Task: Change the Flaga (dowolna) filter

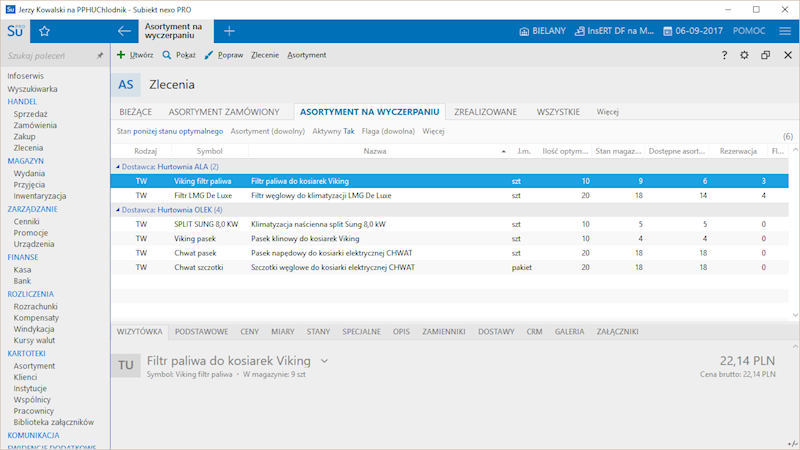Action: [388, 131]
